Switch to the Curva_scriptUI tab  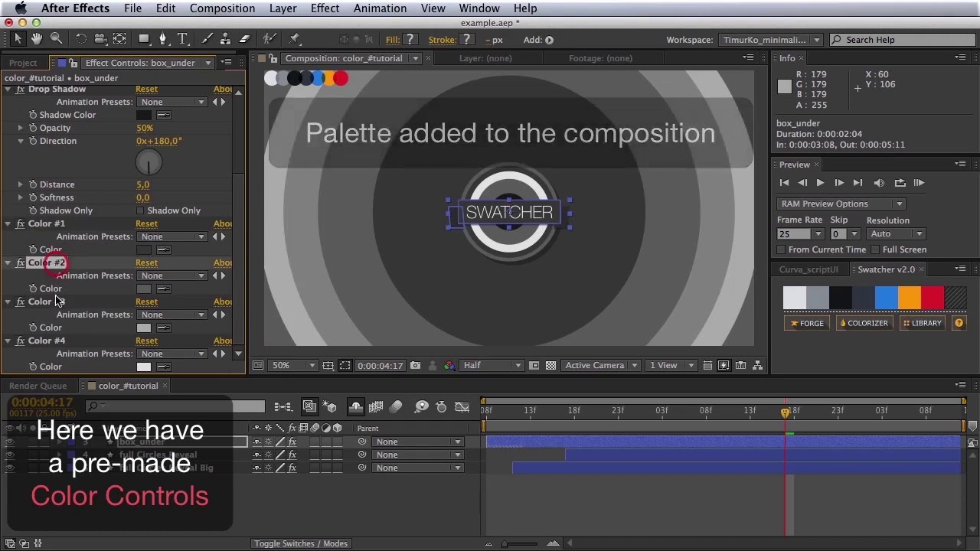pos(808,269)
